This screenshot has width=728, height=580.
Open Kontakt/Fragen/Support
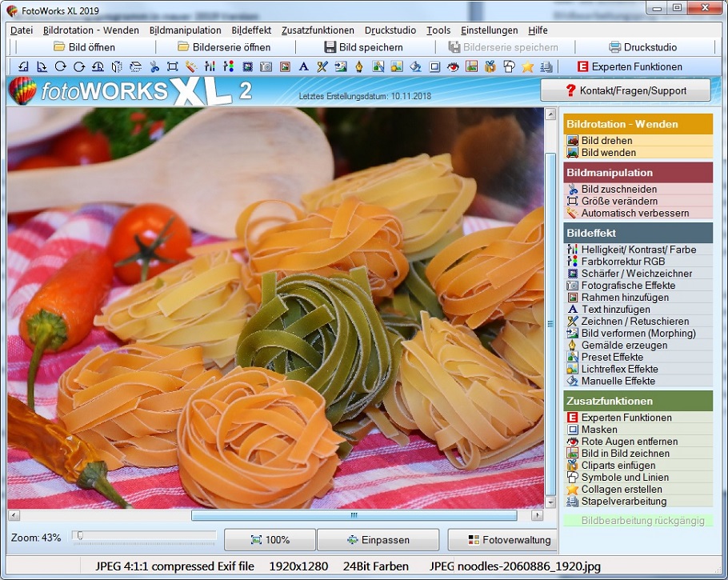point(626,90)
